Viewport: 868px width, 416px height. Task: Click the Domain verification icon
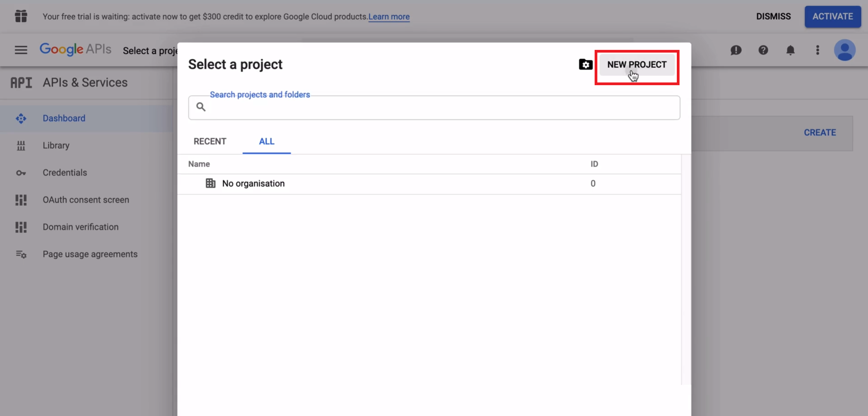pos(21,227)
